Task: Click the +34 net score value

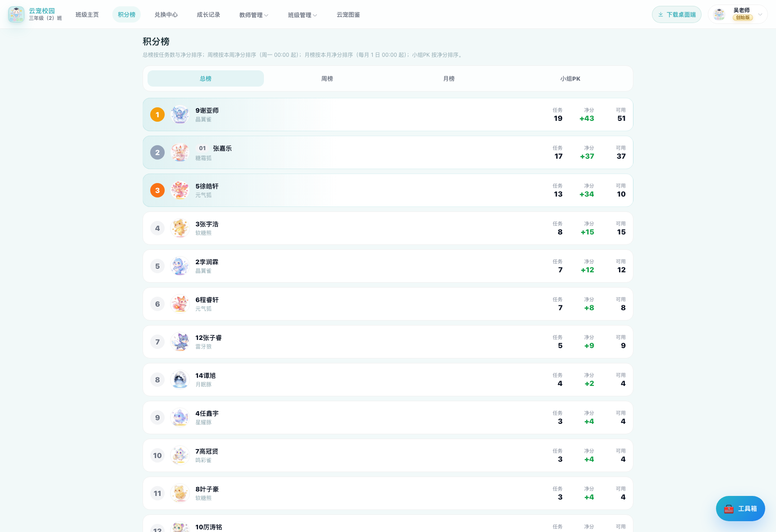Action: [587, 194]
